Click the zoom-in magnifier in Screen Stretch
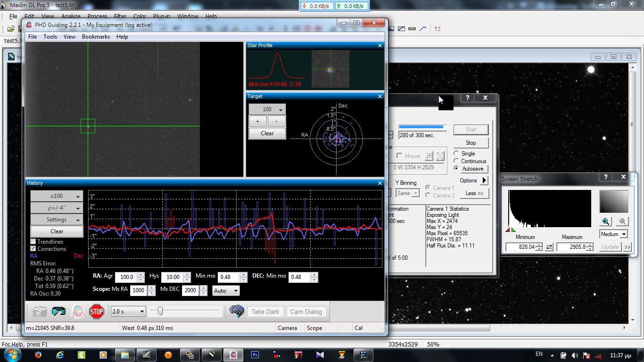Image resolution: width=644 pixels, height=362 pixels. (x=606, y=222)
